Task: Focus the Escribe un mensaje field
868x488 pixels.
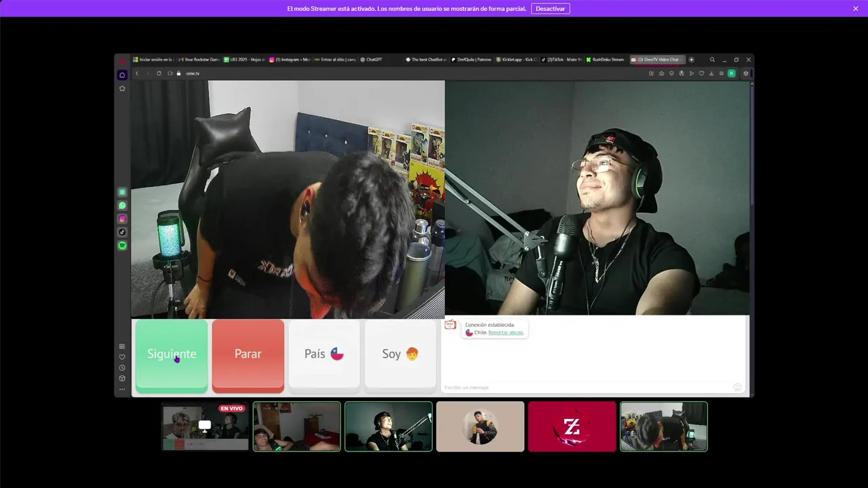Action: coord(587,387)
